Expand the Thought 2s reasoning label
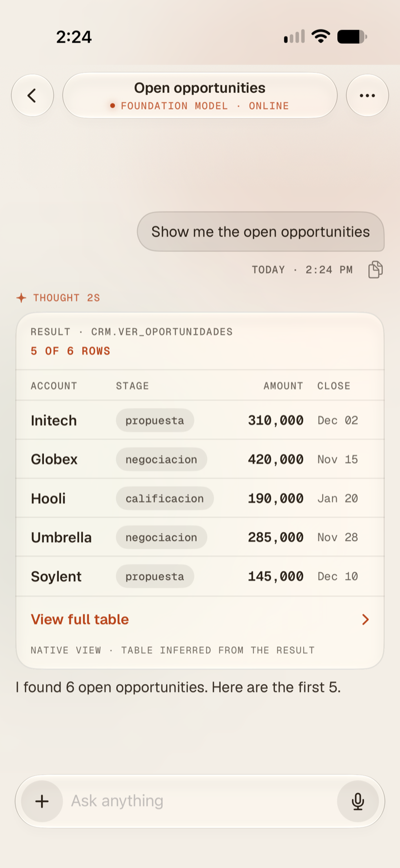 click(67, 298)
